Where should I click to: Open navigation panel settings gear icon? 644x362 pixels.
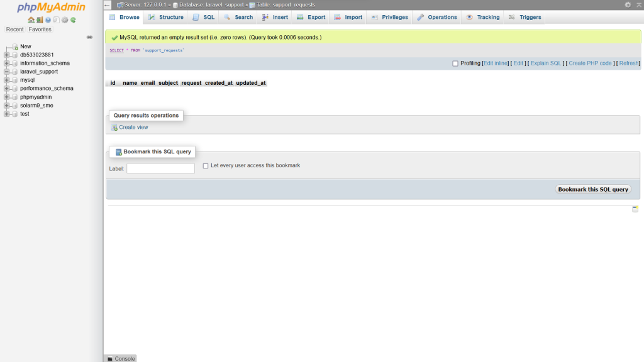(65, 19)
